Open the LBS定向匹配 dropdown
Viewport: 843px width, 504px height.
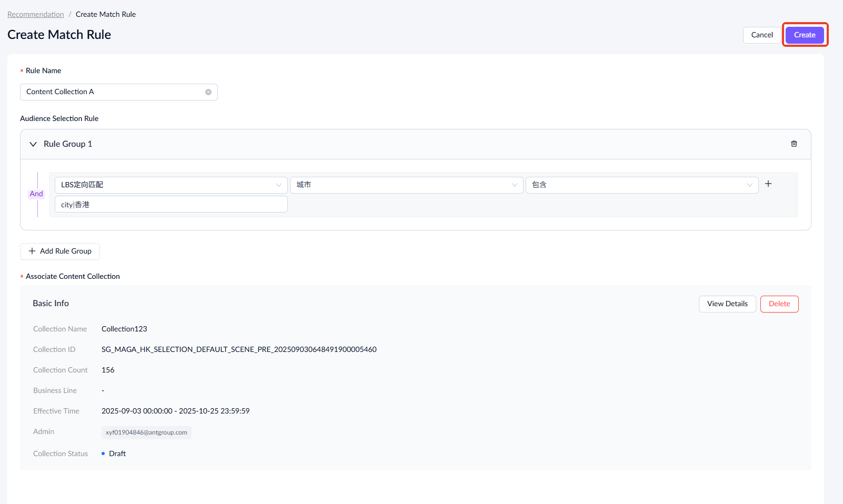pos(171,185)
